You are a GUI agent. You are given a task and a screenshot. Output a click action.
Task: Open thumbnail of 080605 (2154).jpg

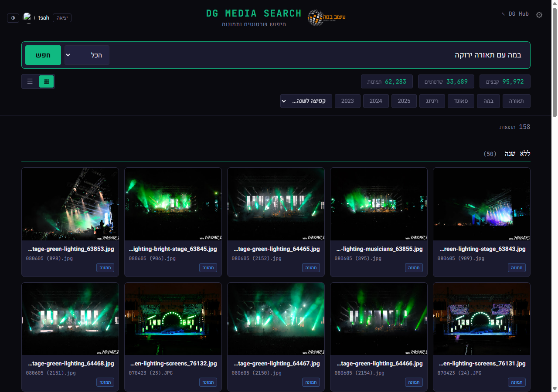pyautogui.click(x=379, y=319)
